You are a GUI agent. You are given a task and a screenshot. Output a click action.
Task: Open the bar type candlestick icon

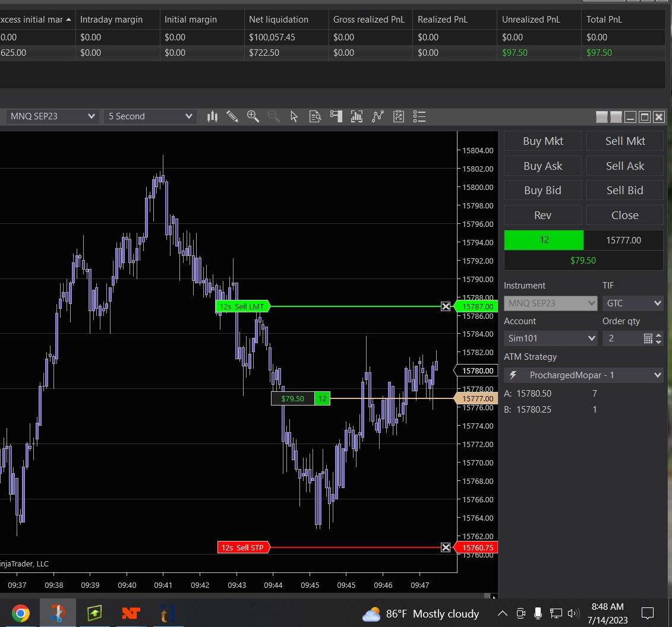[x=212, y=116]
